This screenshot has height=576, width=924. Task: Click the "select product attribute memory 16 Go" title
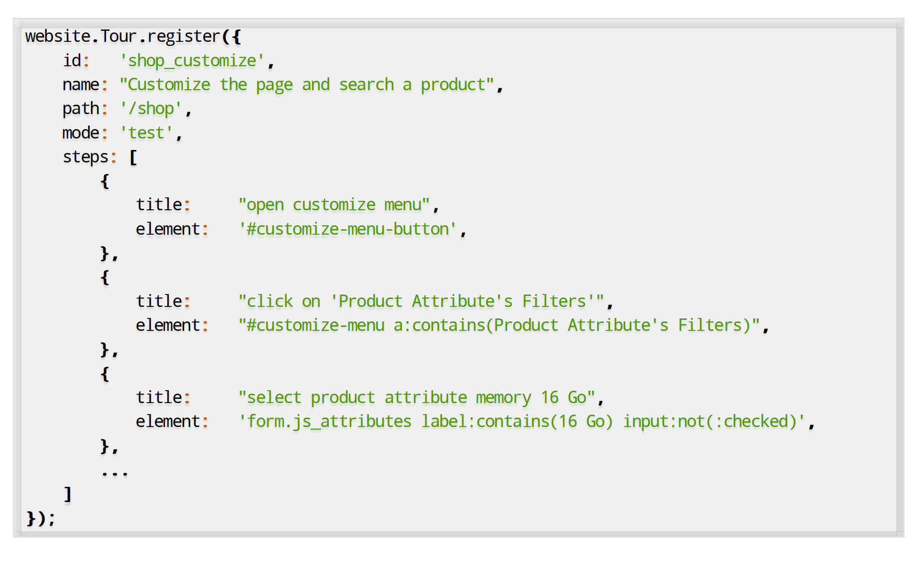(416, 398)
